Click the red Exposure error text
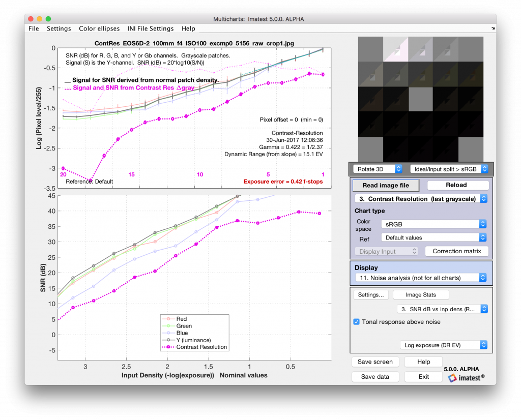 click(283, 182)
